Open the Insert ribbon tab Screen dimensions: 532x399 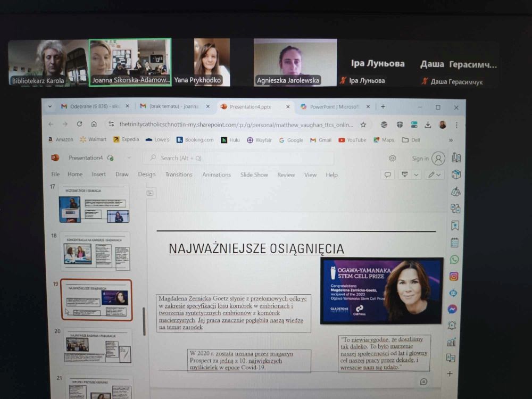98,174
